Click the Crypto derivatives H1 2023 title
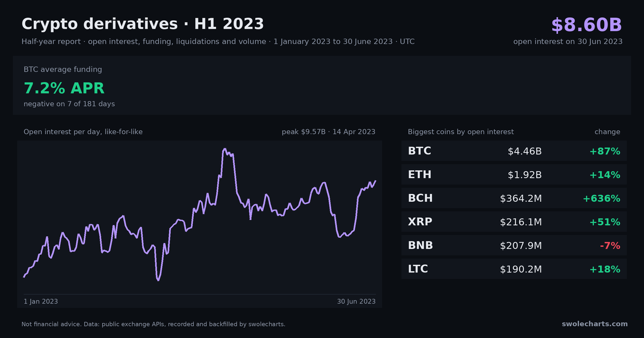The width and height of the screenshot is (644, 338). [x=143, y=24]
